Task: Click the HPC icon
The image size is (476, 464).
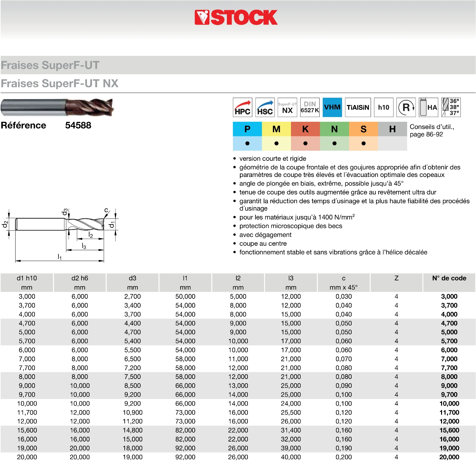Action: (242, 108)
